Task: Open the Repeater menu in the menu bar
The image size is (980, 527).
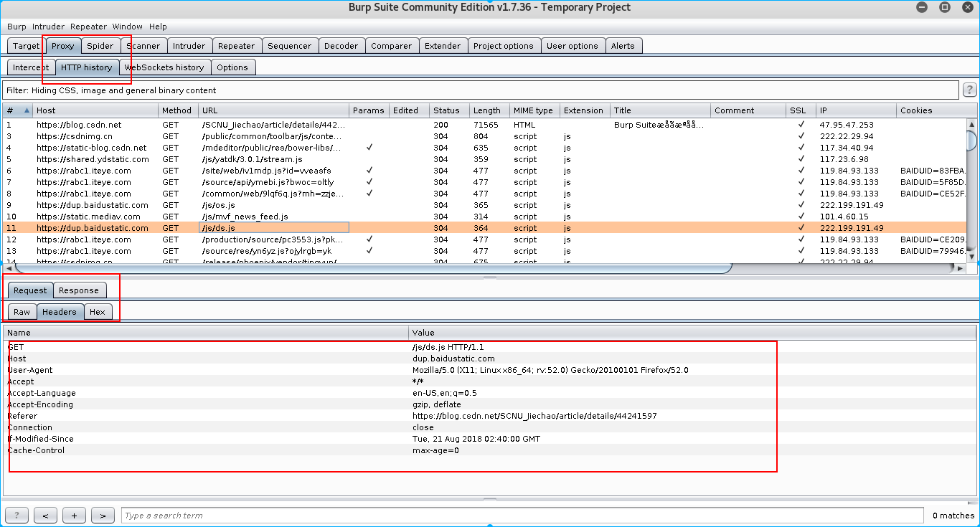Action: [x=89, y=27]
